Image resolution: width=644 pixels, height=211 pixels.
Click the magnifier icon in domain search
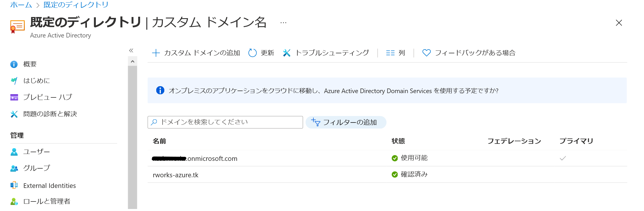tap(154, 122)
